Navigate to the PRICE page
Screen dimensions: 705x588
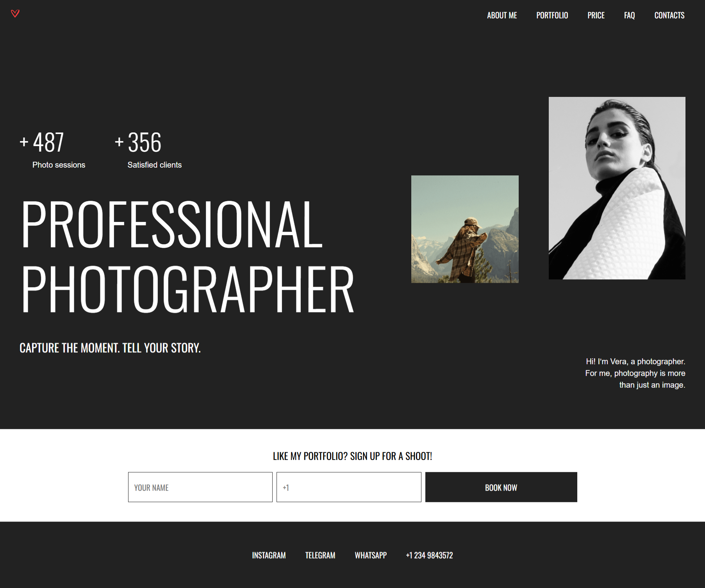(596, 15)
